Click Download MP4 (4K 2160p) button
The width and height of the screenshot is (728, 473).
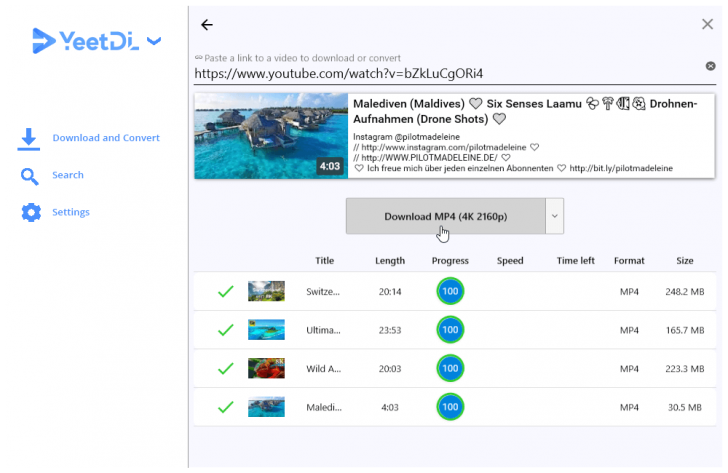(x=446, y=216)
